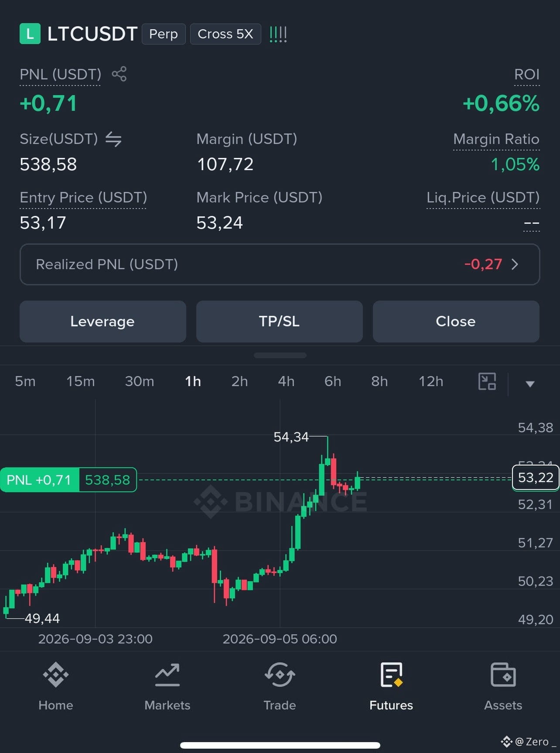
Task: Open the signal strength bars indicator
Action: pos(278,34)
